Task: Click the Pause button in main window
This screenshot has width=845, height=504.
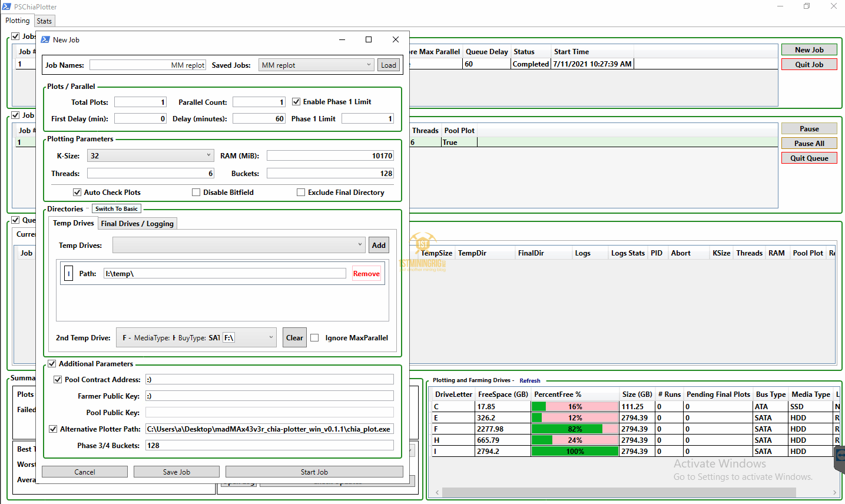Action: 809,129
